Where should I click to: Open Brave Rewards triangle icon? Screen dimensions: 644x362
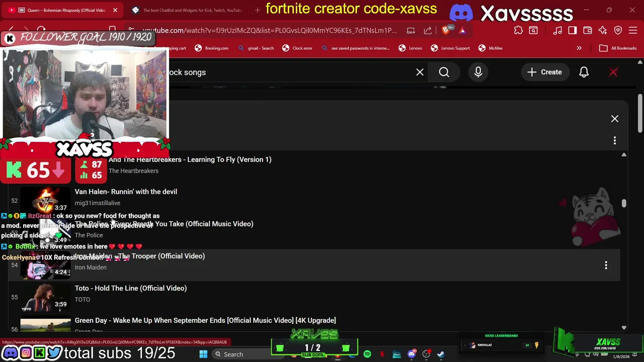coord(462,30)
